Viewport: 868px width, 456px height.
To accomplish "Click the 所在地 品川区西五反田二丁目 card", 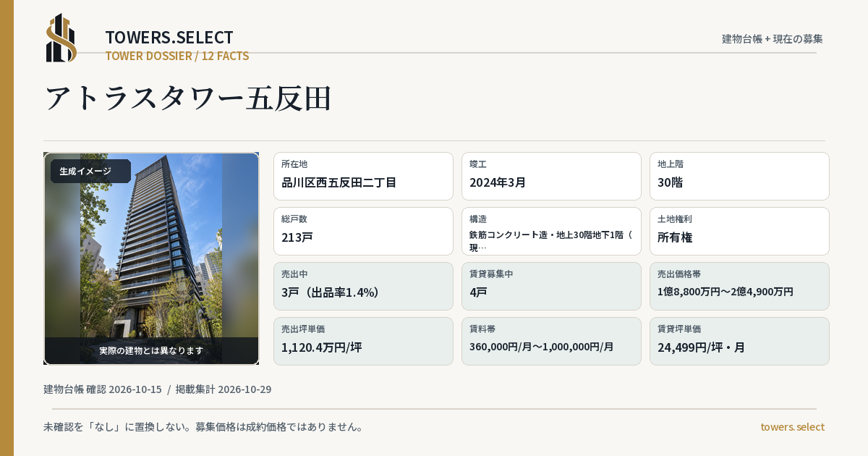I will pos(363,176).
